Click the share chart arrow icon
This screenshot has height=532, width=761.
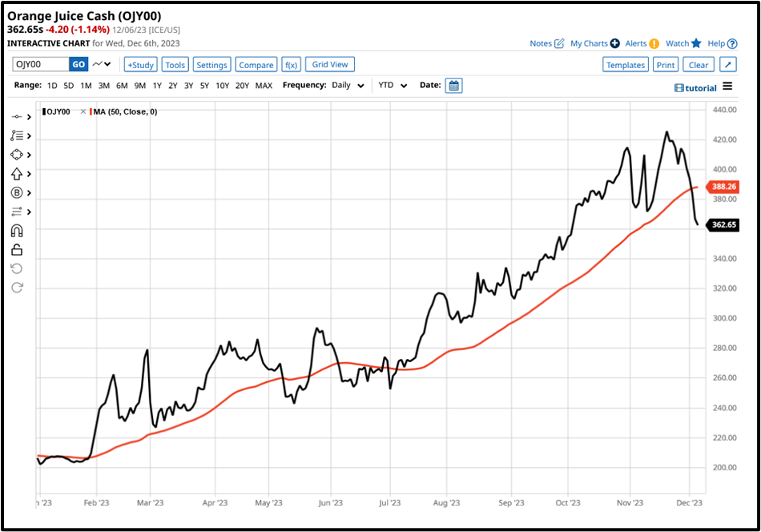coord(727,64)
